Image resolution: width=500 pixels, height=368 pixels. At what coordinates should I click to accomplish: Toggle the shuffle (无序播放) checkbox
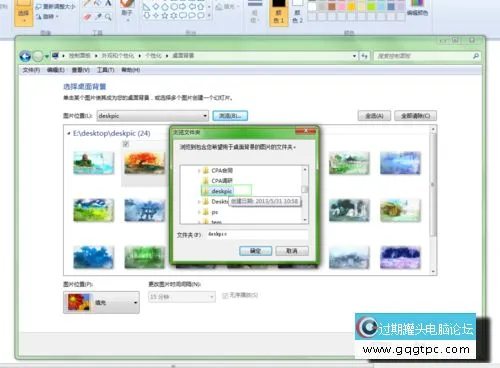coord(225,295)
